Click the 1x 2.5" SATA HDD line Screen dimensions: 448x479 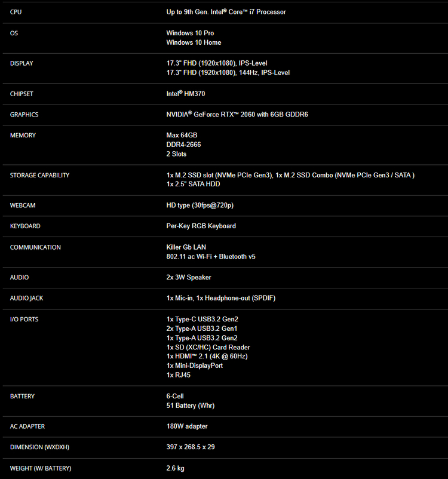coord(193,184)
